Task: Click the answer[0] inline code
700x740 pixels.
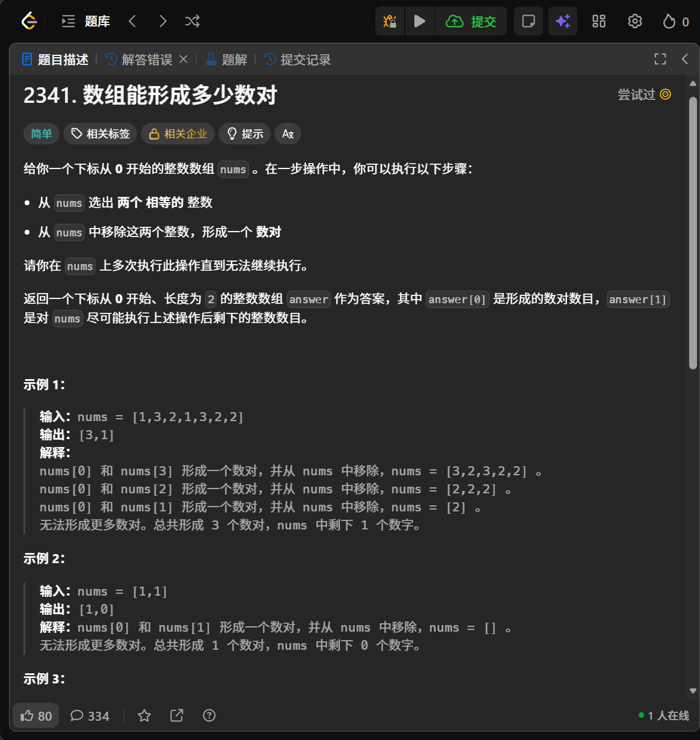Action: [458, 300]
